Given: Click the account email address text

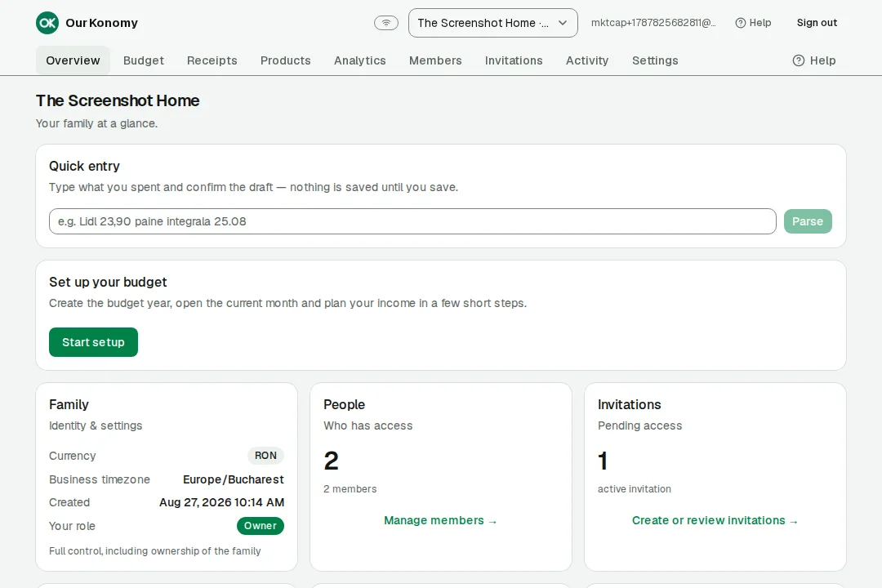Looking at the screenshot, I should (x=653, y=23).
